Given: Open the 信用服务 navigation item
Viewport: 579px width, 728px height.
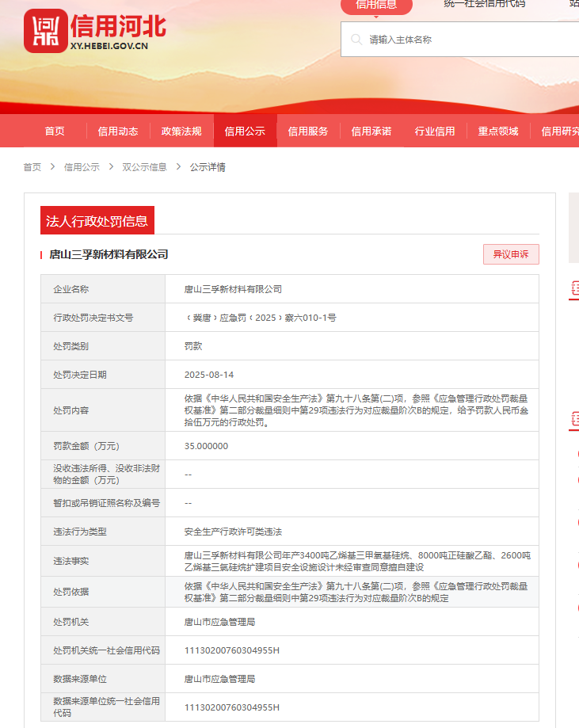Looking at the screenshot, I should (x=308, y=131).
